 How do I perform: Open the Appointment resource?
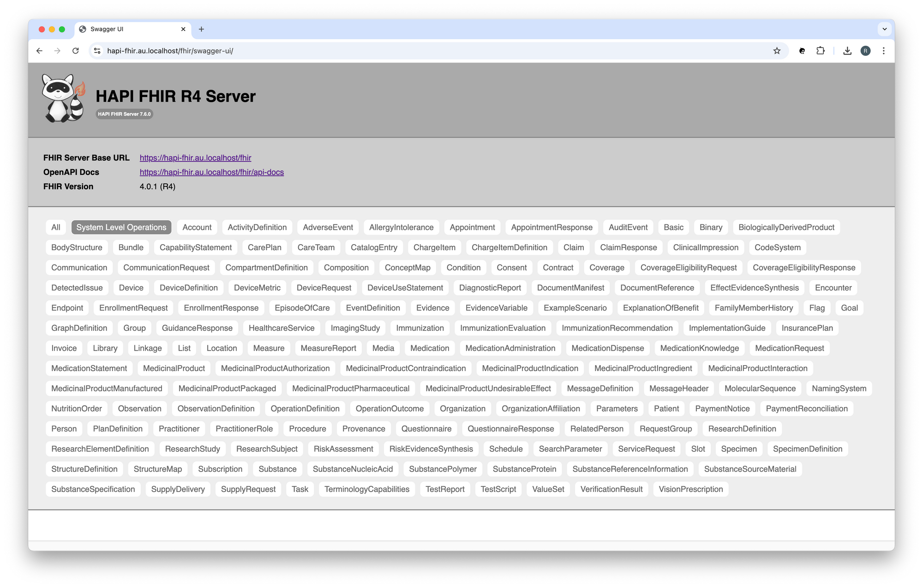tap(472, 228)
